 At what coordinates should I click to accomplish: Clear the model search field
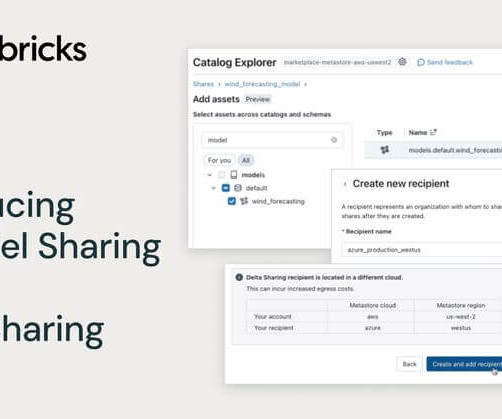(334, 140)
